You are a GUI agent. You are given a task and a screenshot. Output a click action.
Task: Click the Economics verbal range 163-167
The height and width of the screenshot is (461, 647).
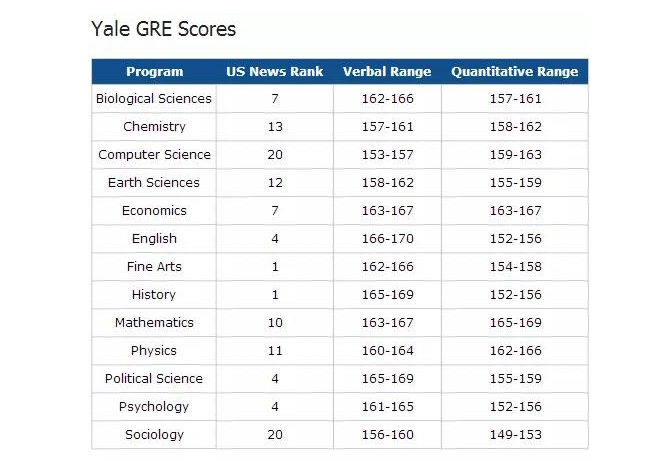pyautogui.click(x=387, y=211)
